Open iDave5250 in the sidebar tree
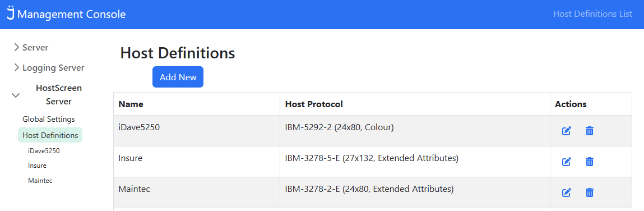The width and height of the screenshot is (644, 211). pos(44,150)
